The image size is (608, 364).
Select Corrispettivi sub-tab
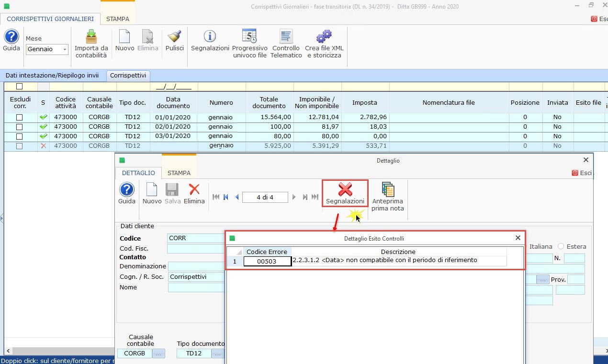128,76
